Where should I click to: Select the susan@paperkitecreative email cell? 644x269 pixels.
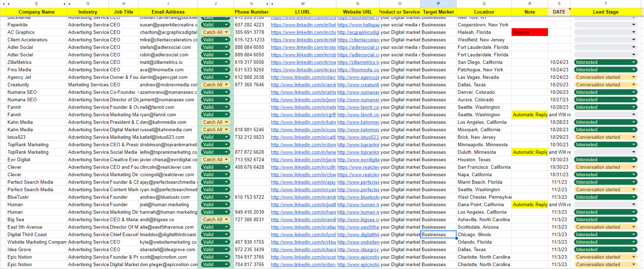click(168, 25)
